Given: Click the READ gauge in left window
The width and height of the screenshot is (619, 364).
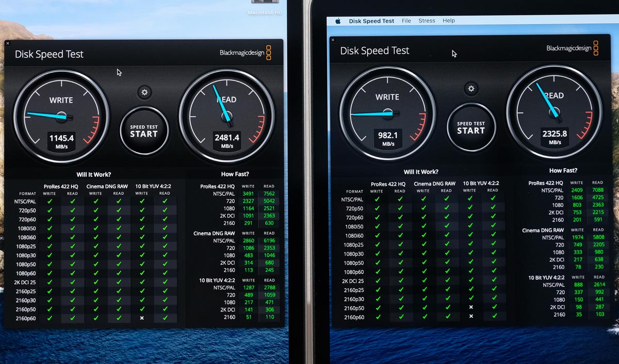Looking at the screenshot, I should (226, 117).
